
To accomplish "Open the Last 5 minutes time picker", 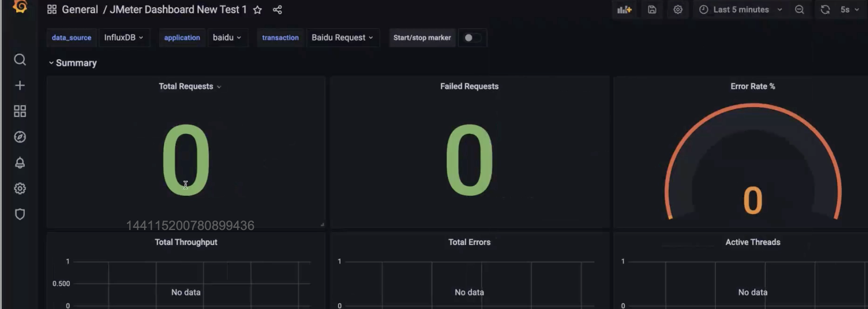I will [741, 9].
